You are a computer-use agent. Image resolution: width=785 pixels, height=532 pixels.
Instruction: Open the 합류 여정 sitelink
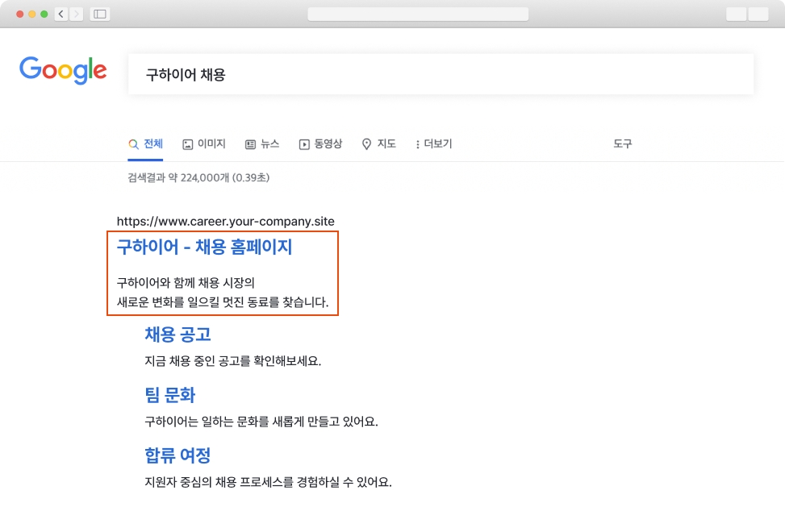point(177,455)
